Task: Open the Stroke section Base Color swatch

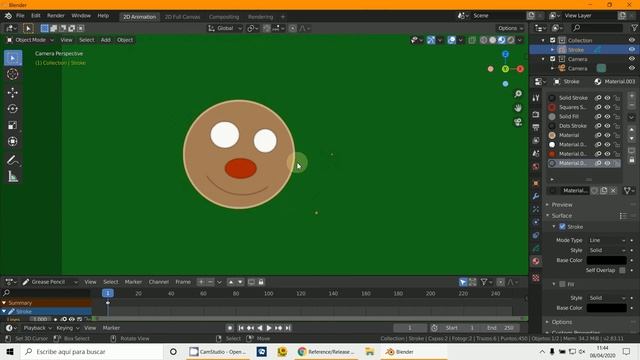Action: pos(607,260)
